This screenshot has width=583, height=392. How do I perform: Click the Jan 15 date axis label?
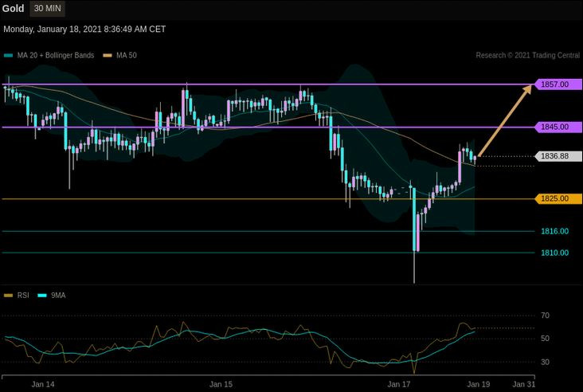(221, 384)
